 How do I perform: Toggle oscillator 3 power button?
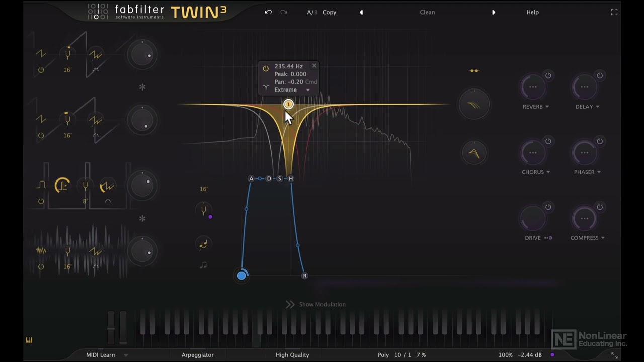[41, 201]
